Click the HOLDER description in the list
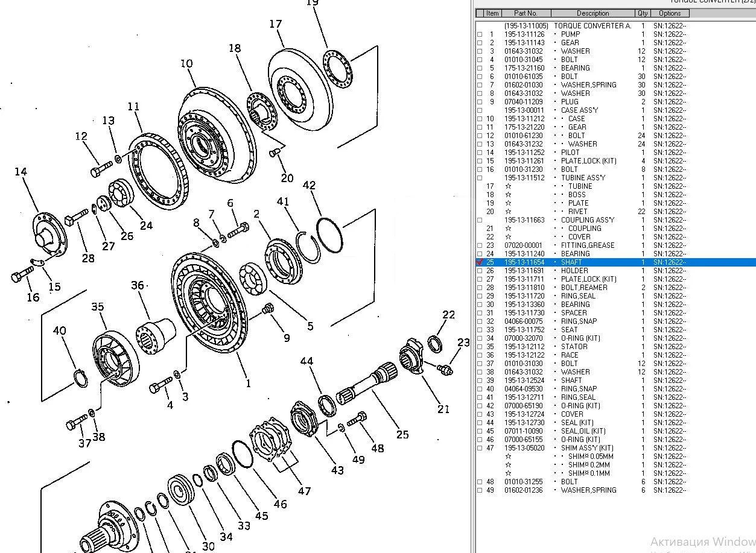 (574, 271)
